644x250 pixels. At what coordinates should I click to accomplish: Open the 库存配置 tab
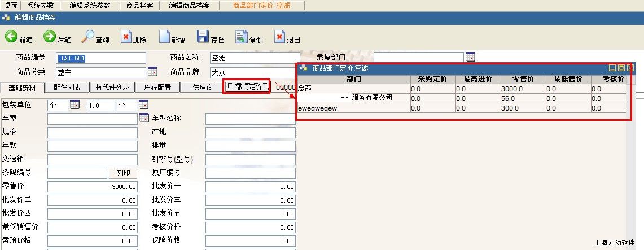[x=157, y=87]
